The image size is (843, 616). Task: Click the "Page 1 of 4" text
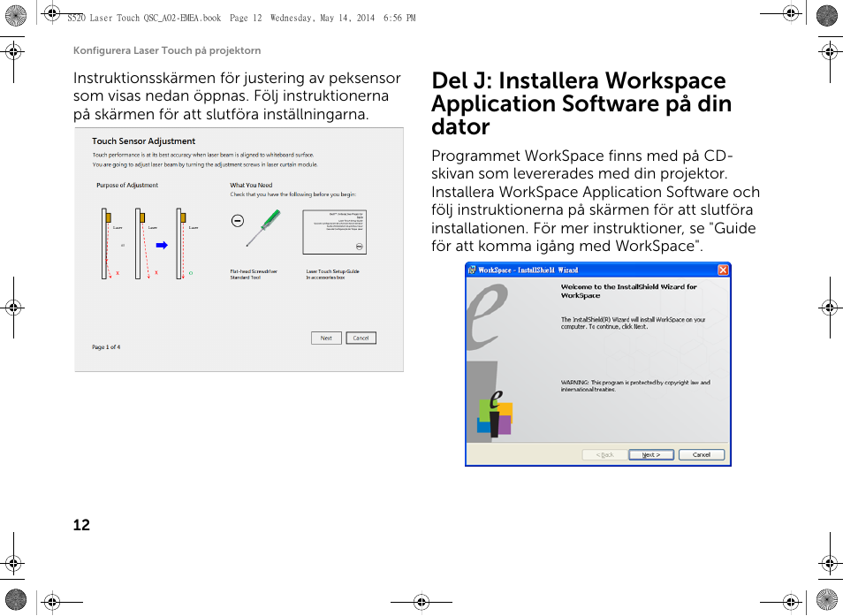pos(106,347)
